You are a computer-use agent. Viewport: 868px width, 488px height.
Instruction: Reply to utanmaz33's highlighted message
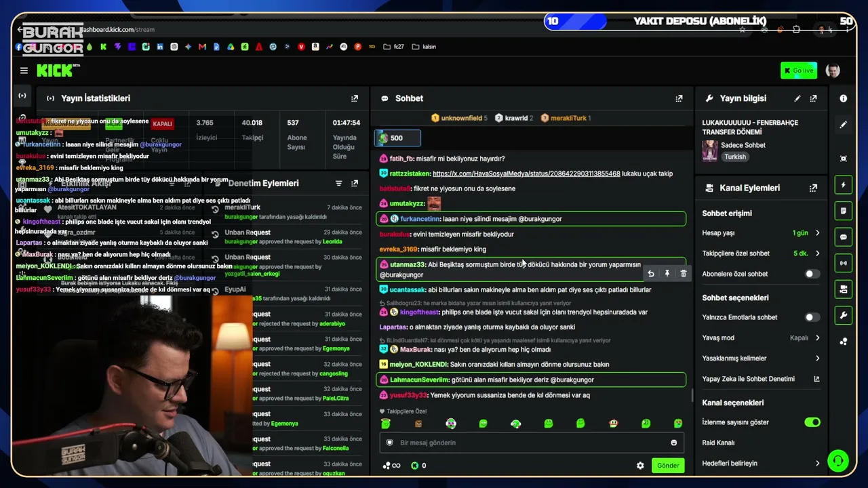click(651, 273)
